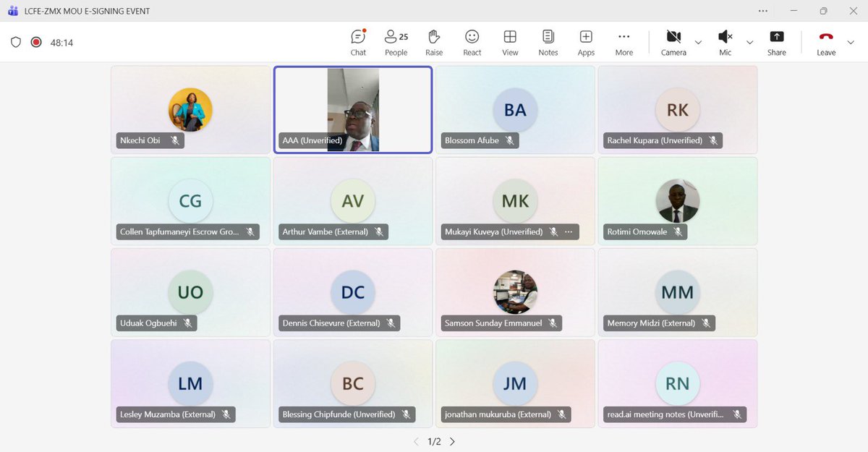The image size is (868, 452).
Task: Click the 1/2 page indicator
Action: tap(434, 441)
